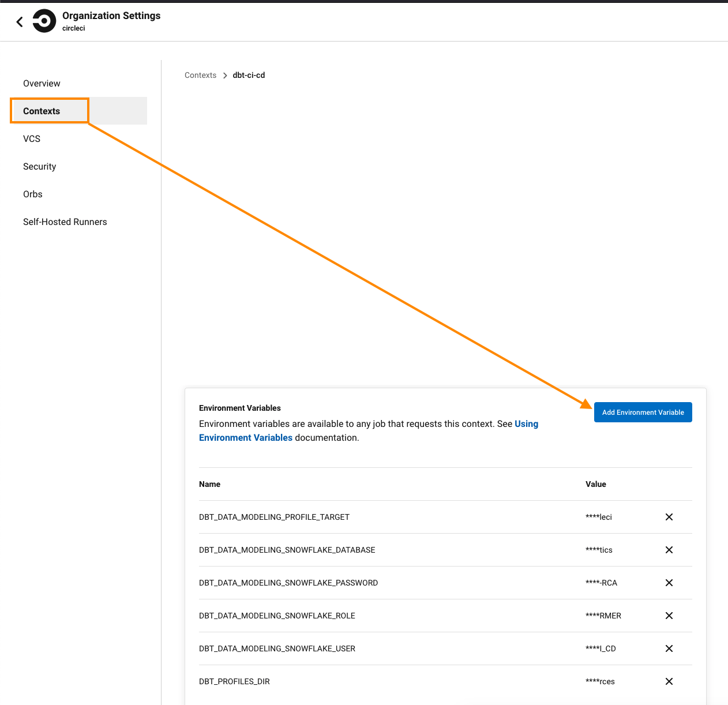Click the Contexts breadcrumb link
Viewport: 728px width, 705px height.
tap(200, 75)
